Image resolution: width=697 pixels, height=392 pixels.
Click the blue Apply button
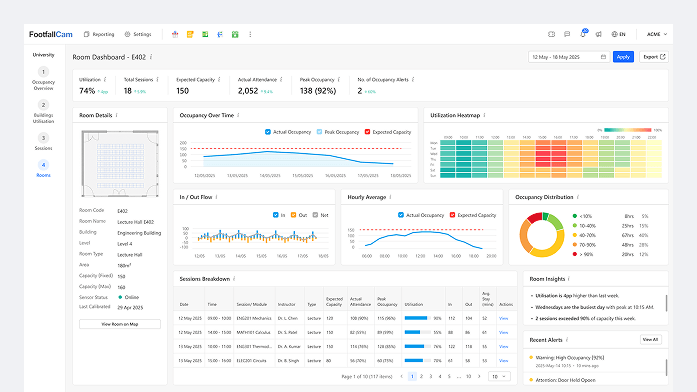coord(623,57)
